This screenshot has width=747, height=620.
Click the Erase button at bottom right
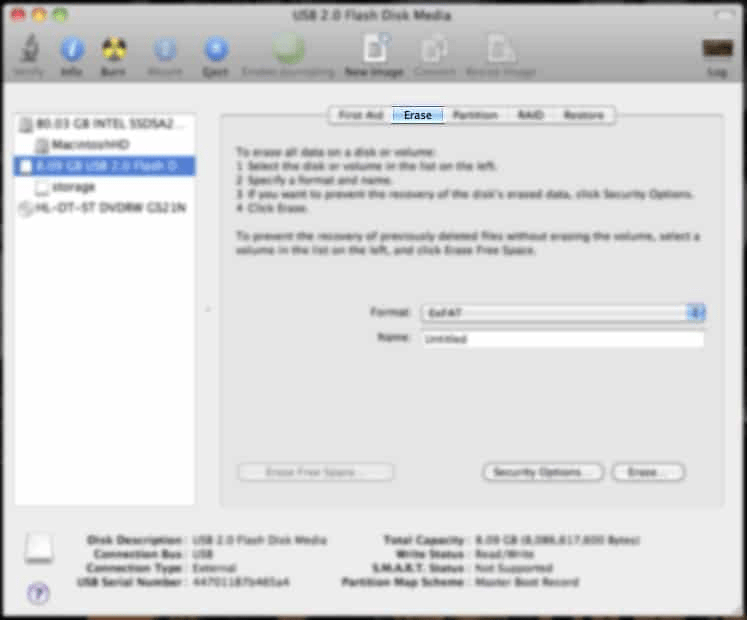click(648, 472)
